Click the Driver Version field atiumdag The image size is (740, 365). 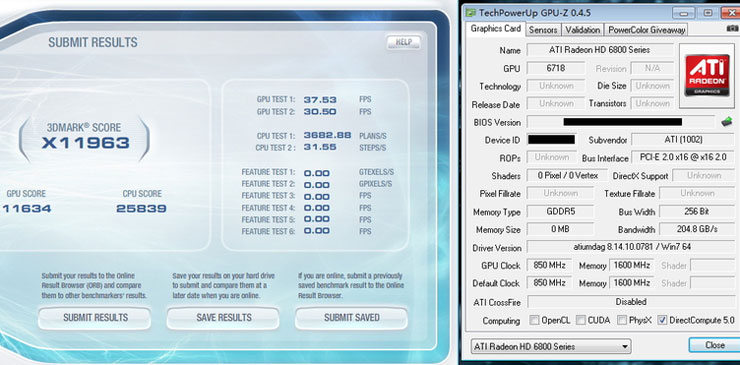(630, 247)
